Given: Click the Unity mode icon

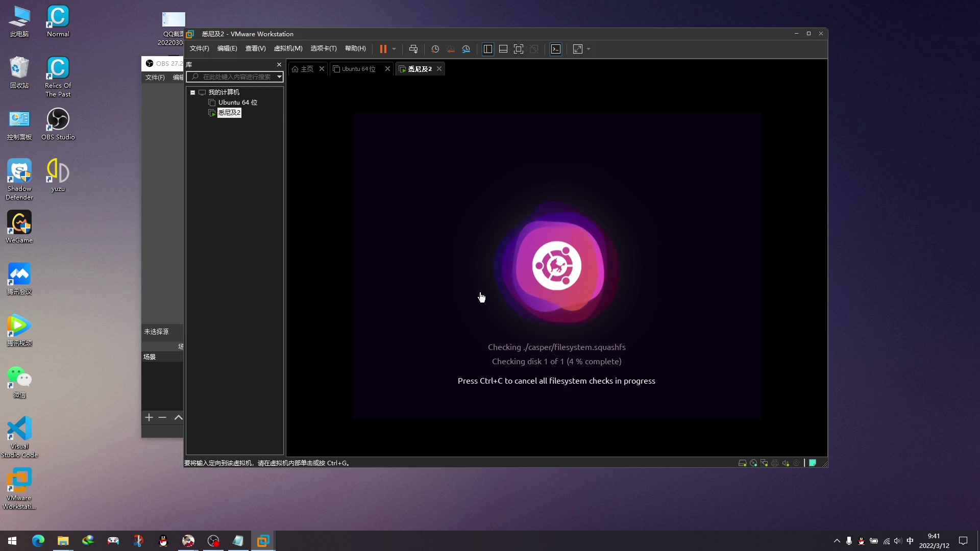Looking at the screenshot, I should click(534, 49).
